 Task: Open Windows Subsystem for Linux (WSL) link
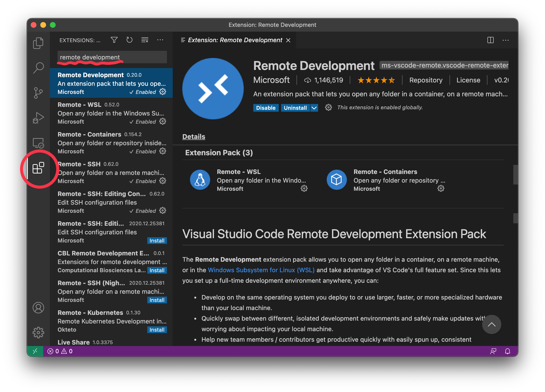point(261,270)
